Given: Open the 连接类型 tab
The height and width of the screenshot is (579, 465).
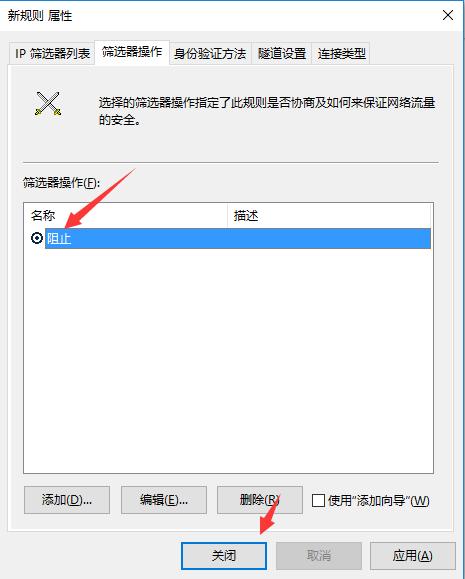Looking at the screenshot, I should 341,54.
